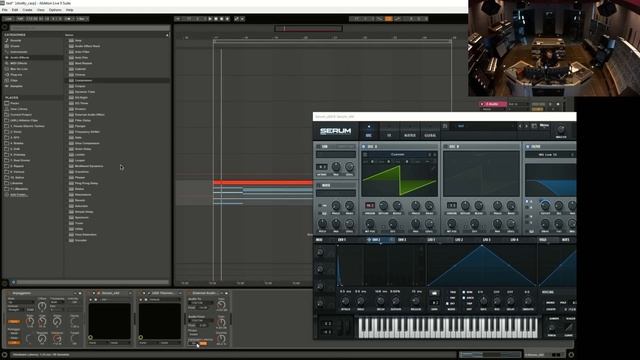640x360 pixels.
Task: Switch to Serum GLOBAL tab
Action: click(430, 135)
